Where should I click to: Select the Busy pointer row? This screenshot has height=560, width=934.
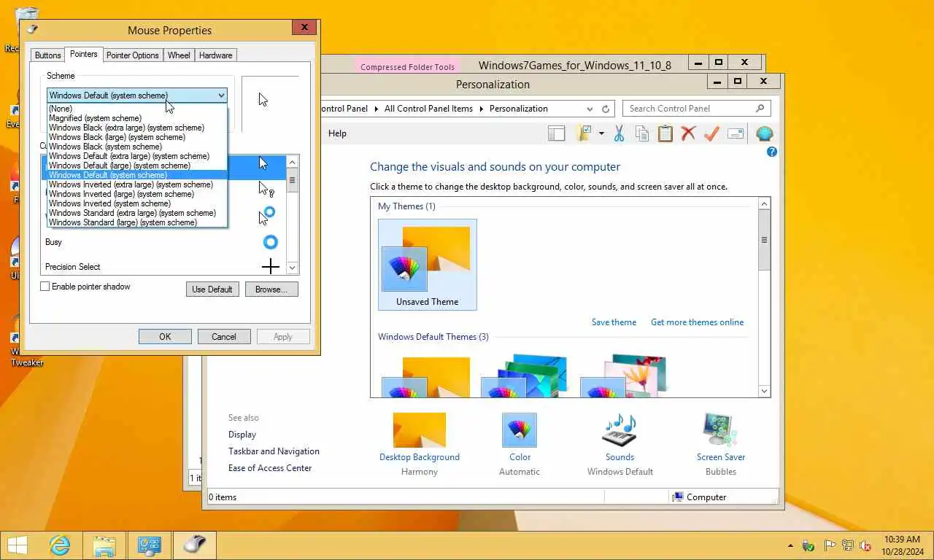tap(164, 242)
